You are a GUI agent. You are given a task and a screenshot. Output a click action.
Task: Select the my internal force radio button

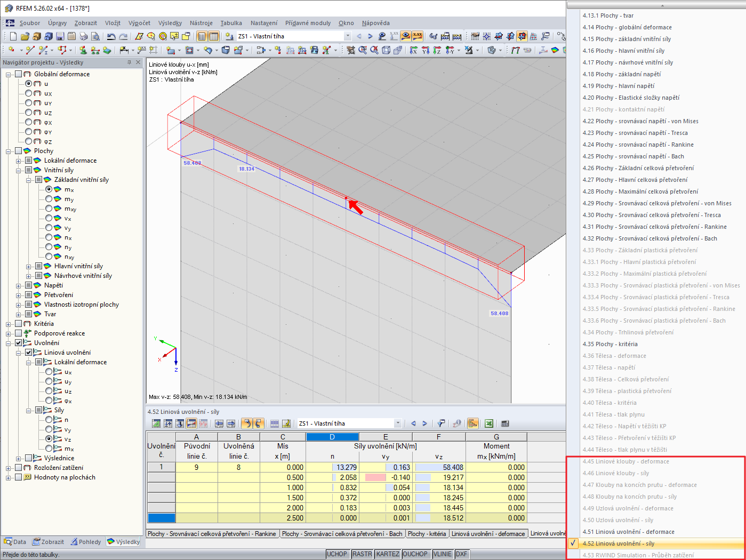pos(49,199)
